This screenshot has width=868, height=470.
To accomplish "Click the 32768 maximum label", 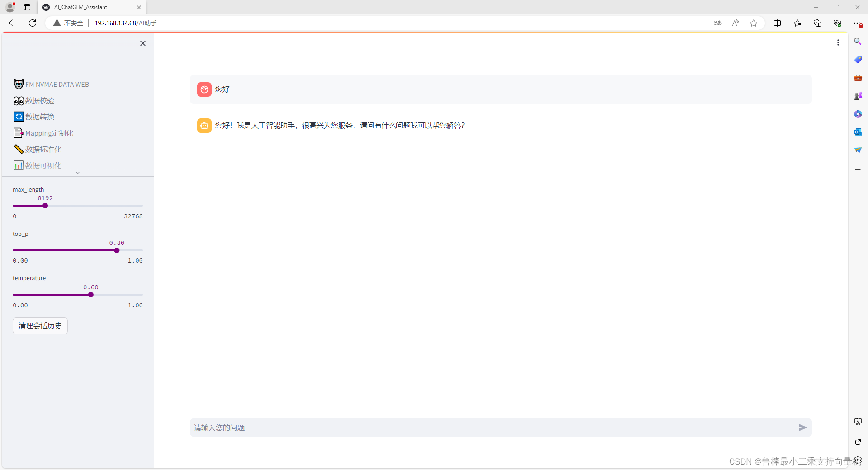I will pos(133,216).
